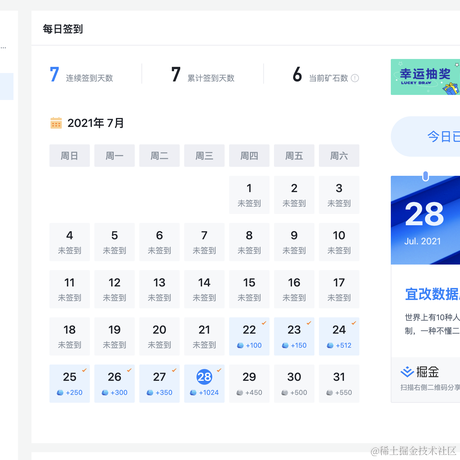Select July 30 cell with +500

tap(294, 383)
